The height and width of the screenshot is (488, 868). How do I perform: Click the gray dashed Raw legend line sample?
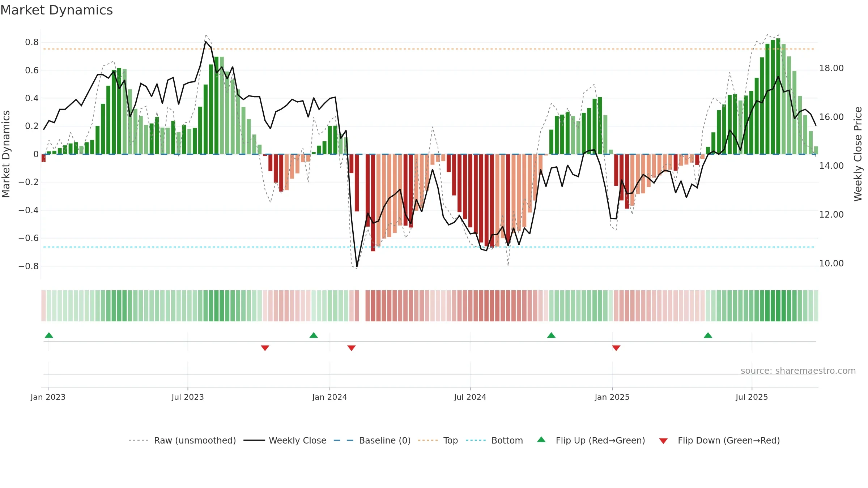[x=139, y=440]
